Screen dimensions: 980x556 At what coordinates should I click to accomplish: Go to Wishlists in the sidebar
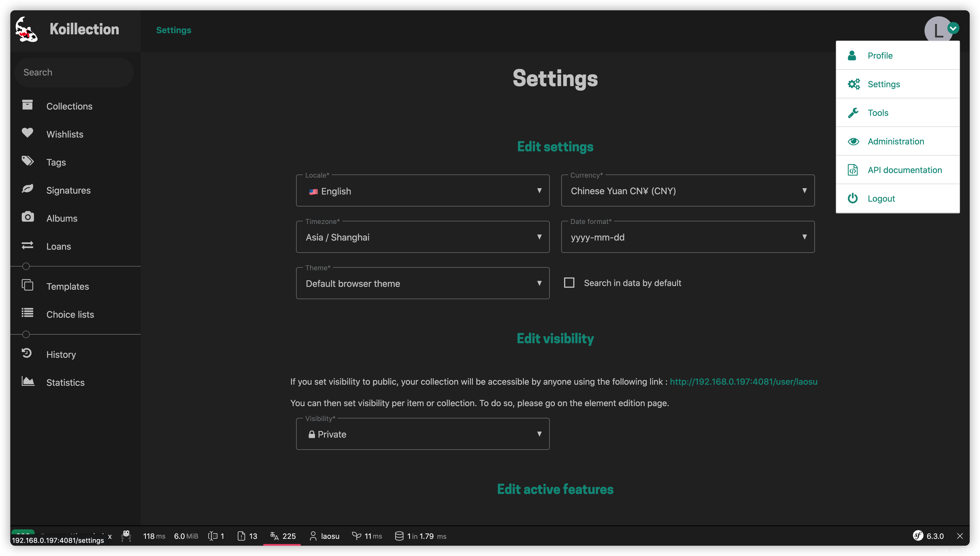point(65,134)
